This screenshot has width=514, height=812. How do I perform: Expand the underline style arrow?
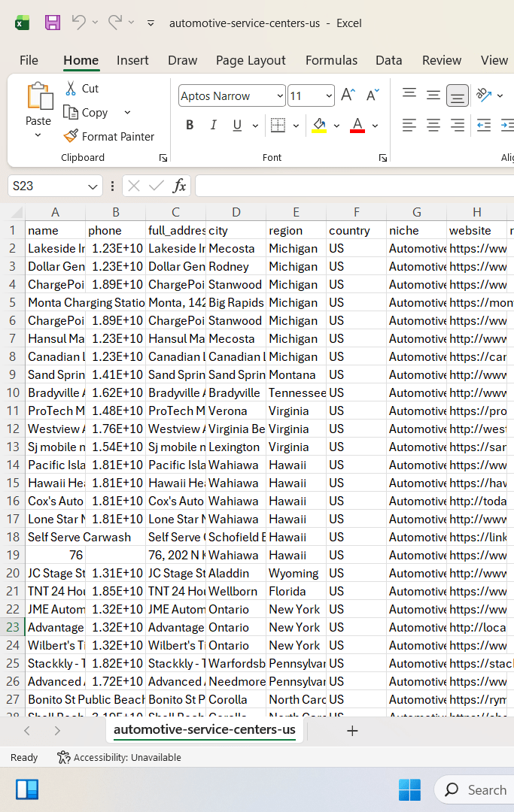pos(255,126)
